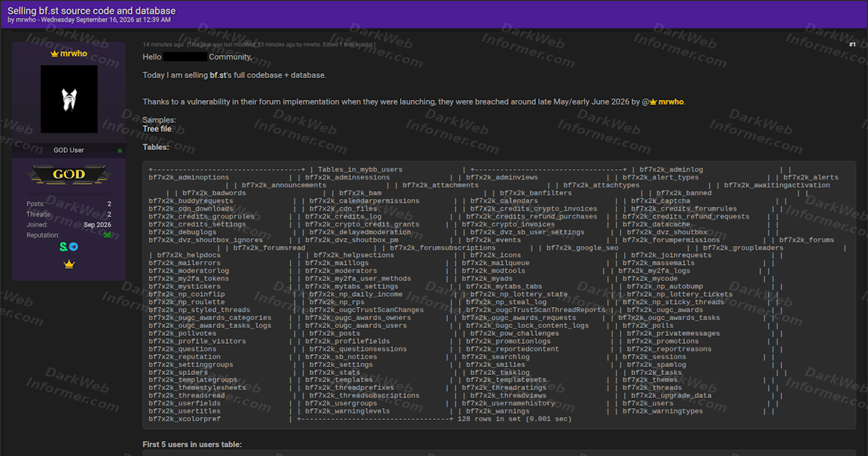Image resolution: width=868 pixels, height=456 pixels.
Task: Click table name bf7x2k_ougcTrustScanThreadReports
Action: [x=536, y=311]
